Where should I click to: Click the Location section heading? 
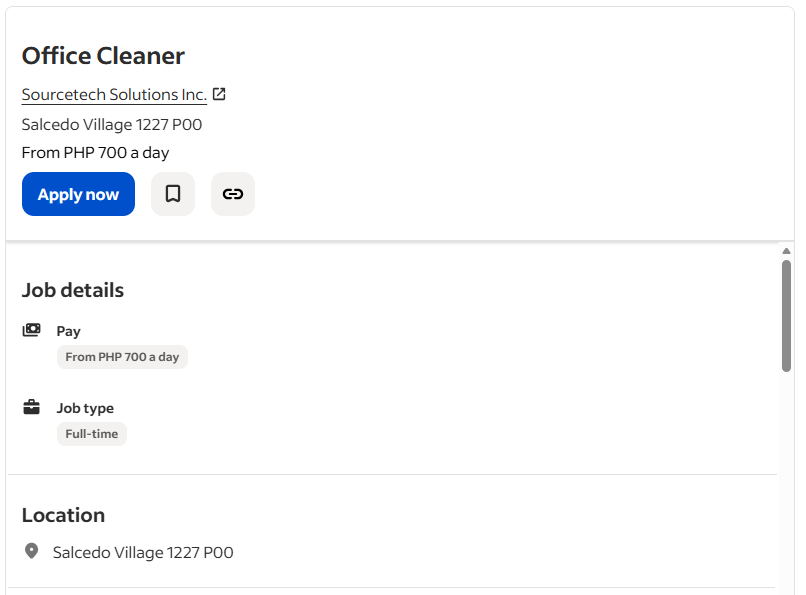tap(63, 515)
